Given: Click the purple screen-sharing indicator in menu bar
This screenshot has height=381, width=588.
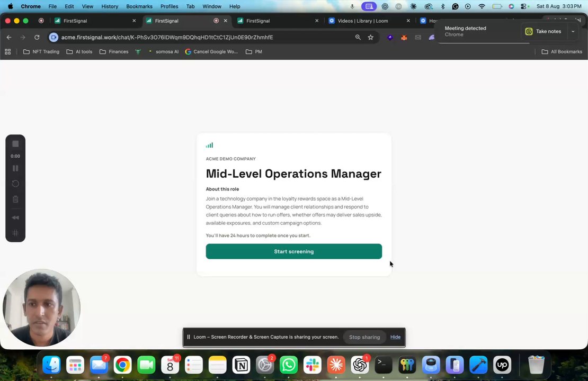Looking at the screenshot, I should pos(369,6).
